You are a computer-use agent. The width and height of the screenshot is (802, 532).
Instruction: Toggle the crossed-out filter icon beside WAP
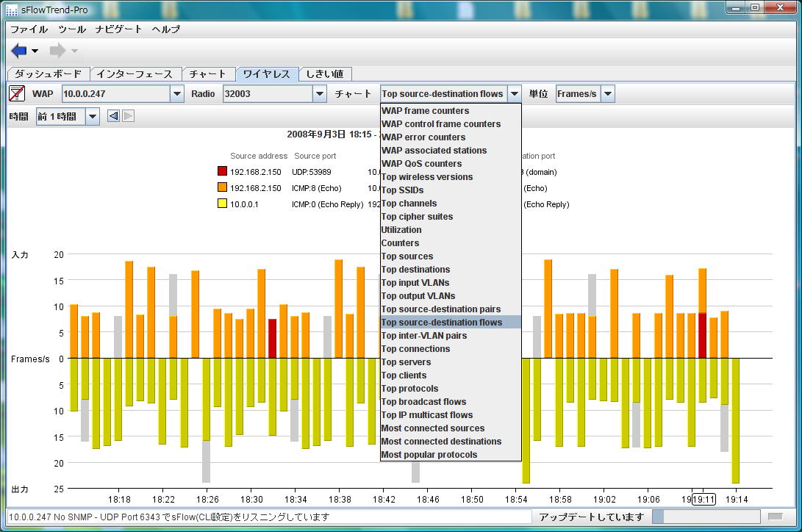click(16, 94)
